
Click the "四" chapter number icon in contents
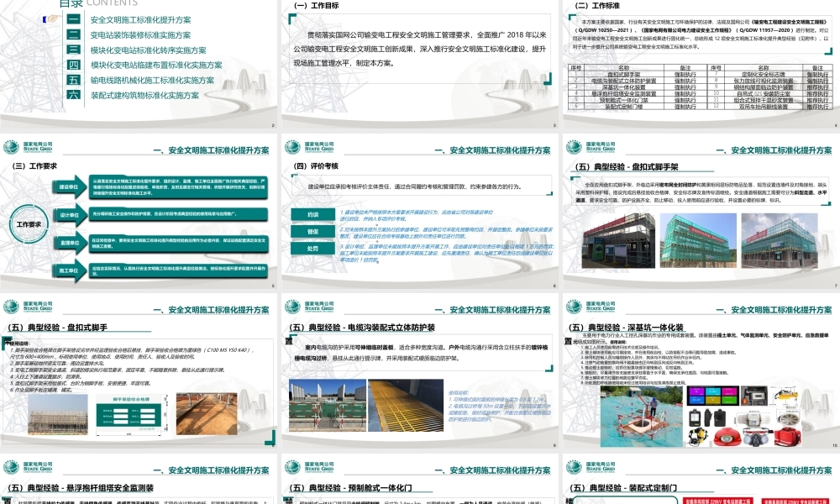point(72,66)
